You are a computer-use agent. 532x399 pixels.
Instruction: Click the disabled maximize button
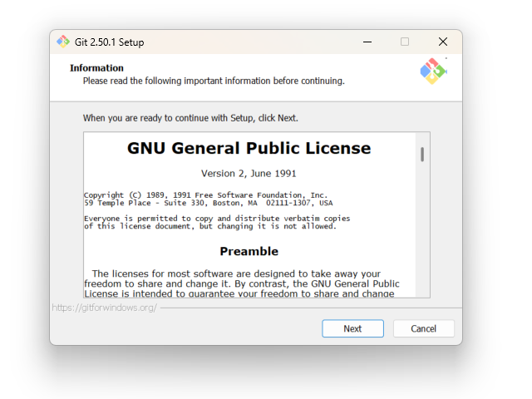pyautogui.click(x=405, y=42)
